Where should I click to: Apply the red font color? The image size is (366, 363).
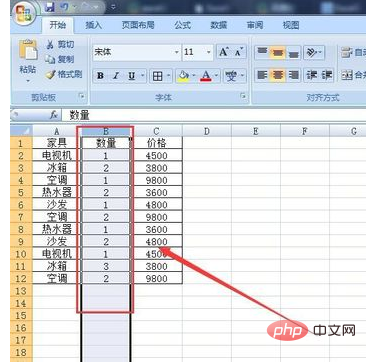[206, 76]
